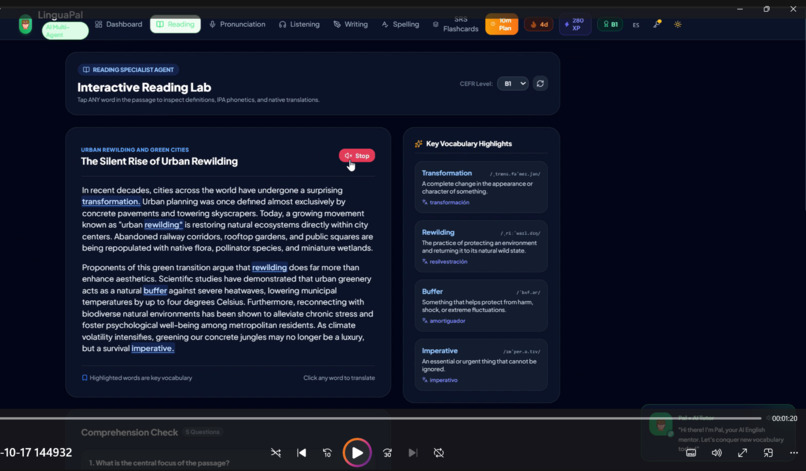Screen dimensions: 806x471
Task: Click the 280 XP badge
Action: (575, 24)
